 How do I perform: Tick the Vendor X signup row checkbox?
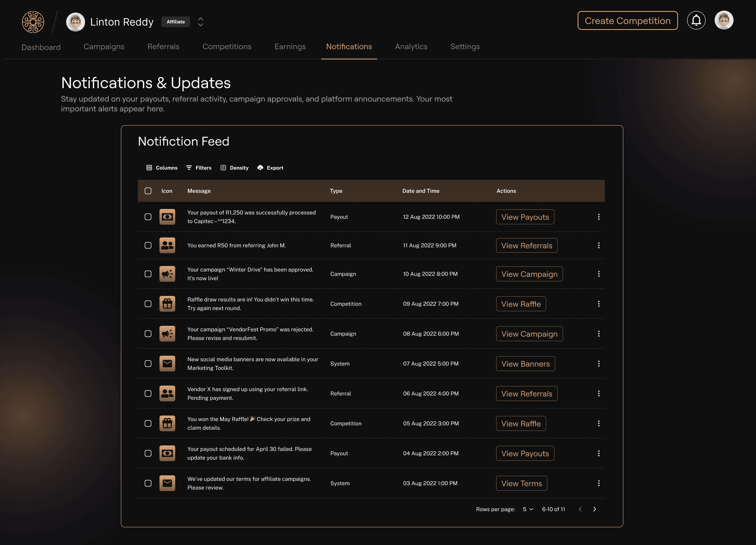[x=148, y=394]
